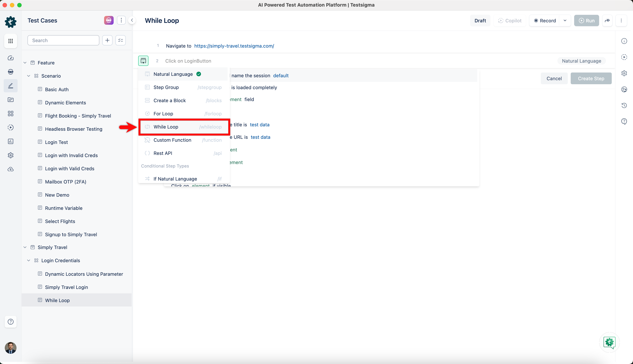
Task: Open sidebar reports chart icon
Action: (10, 141)
